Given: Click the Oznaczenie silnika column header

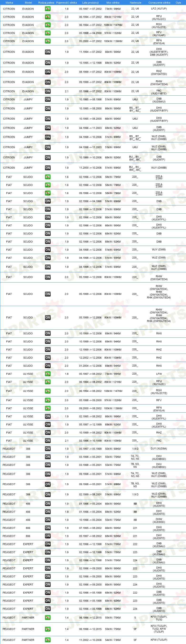Looking at the screenshot, I should click(159, 3).
